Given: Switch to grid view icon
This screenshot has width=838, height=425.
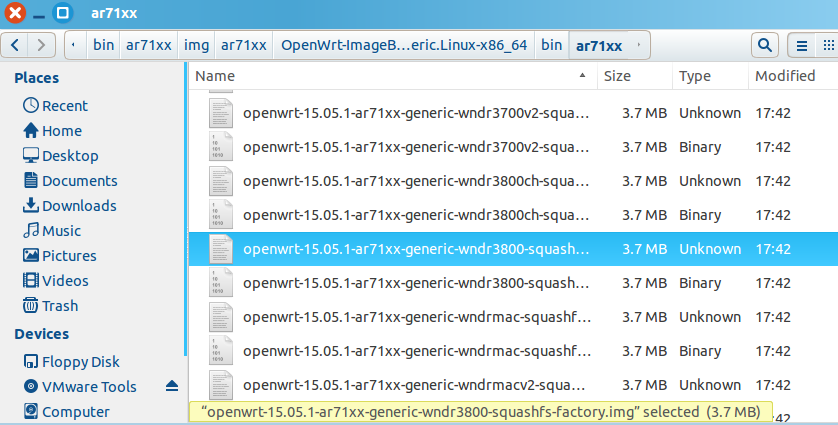Looking at the screenshot, I should pos(828,45).
